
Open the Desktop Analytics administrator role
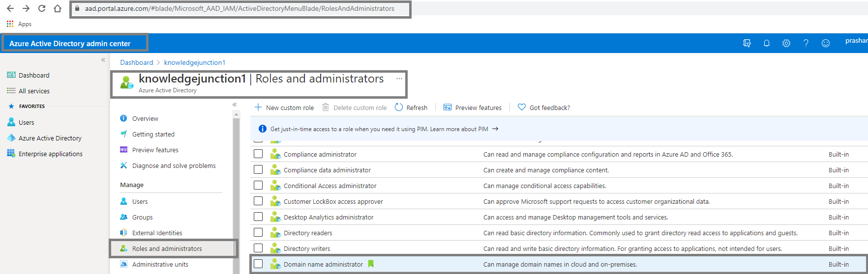pyautogui.click(x=329, y=217)
